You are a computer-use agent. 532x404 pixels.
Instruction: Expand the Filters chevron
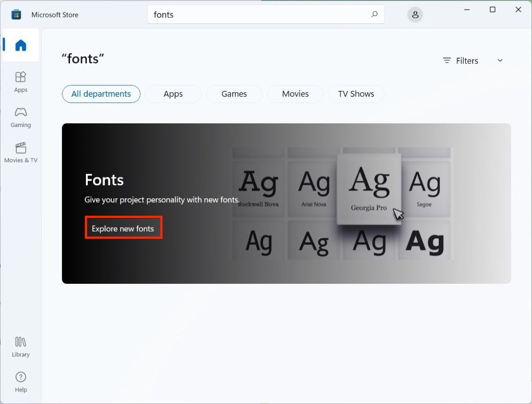500,60
